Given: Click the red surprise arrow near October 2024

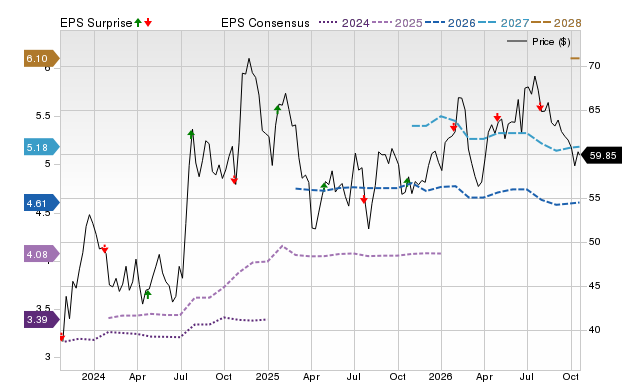Looking at the screenshot, I should click(x=234, y=180).
